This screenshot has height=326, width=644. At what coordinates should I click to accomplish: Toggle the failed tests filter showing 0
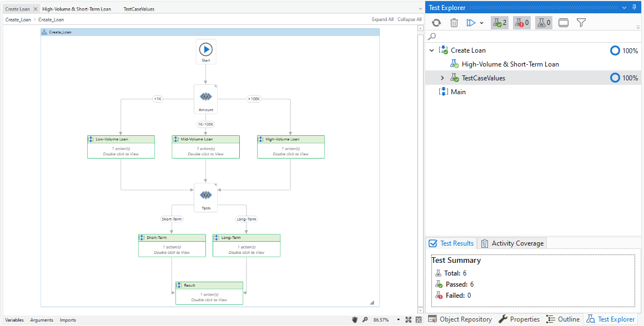coord(522,23)
